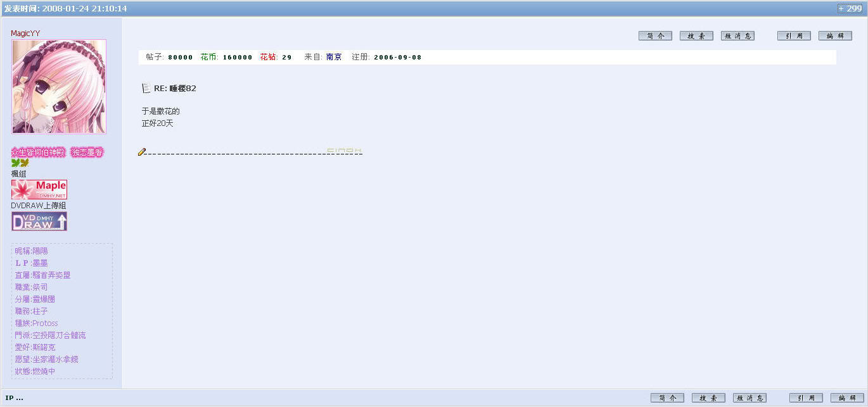Click the 狀態:燃燒中 profile line
868x407 pixels.
[35, 372]
